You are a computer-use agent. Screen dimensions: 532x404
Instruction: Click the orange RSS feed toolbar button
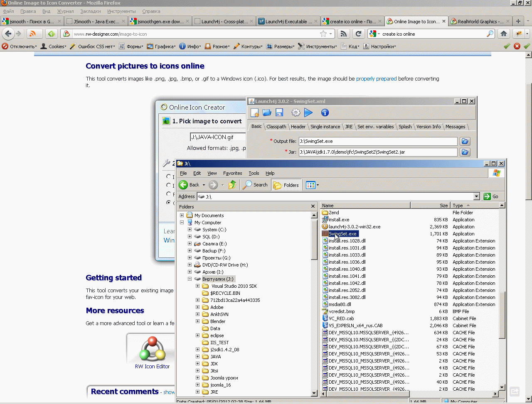click(x=32, y=34)
